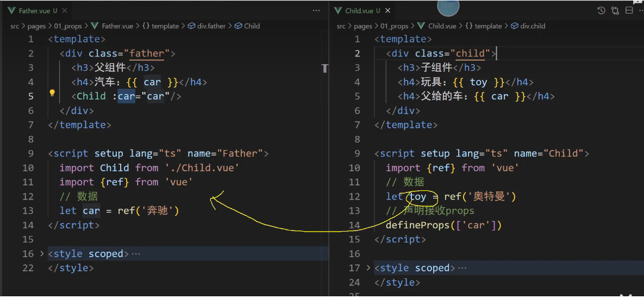Click '// 数据' comment in Father.vue
Screen dimensions: 644x299
point(79,196)
